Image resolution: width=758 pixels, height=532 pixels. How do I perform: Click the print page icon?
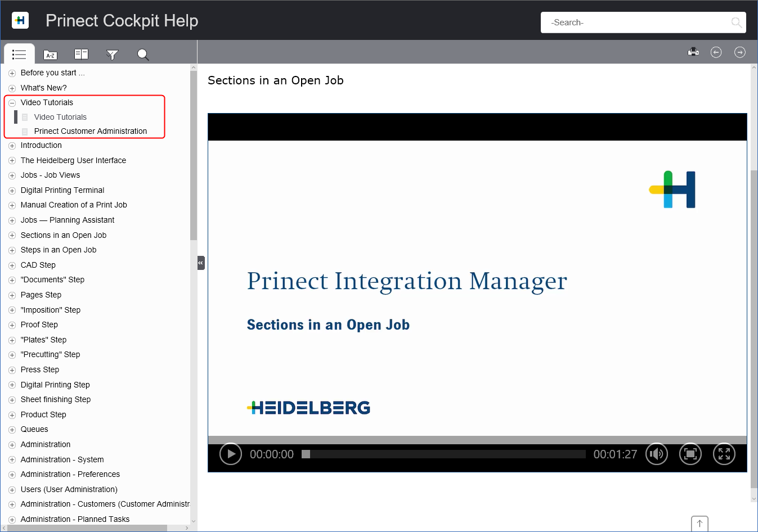pyautogui.click(x=693, y=52)
